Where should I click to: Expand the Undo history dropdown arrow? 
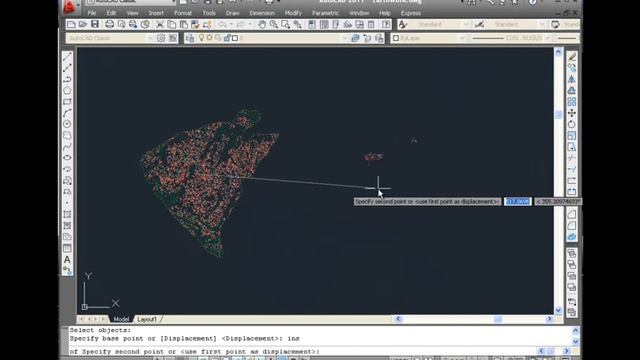pyautogui.click(x=231, y=24)
